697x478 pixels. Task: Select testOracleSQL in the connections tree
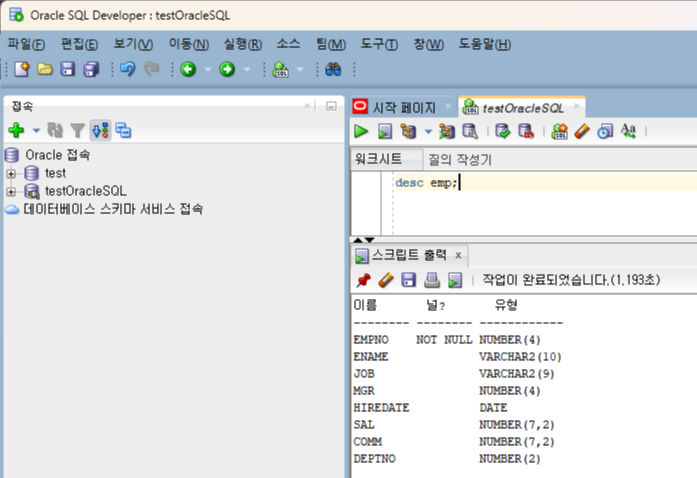86,191
